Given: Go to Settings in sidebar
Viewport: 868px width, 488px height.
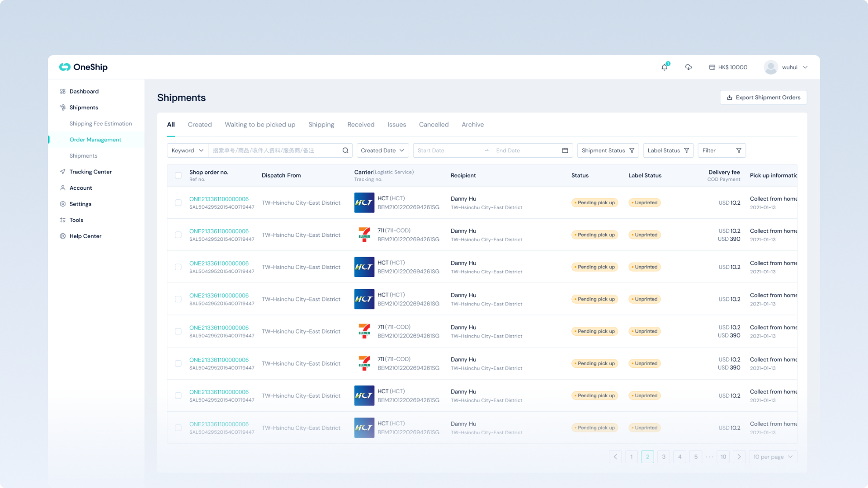Looking at the screenshot, I should (80, 204).
